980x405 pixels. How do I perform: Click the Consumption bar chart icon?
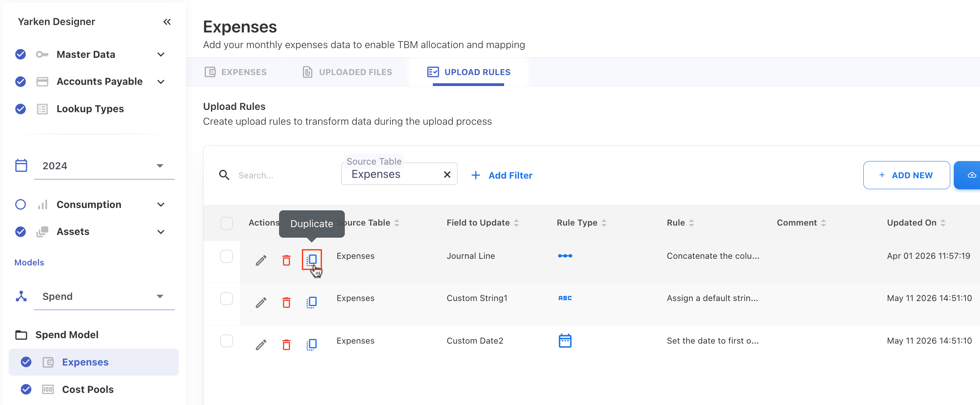43,204
